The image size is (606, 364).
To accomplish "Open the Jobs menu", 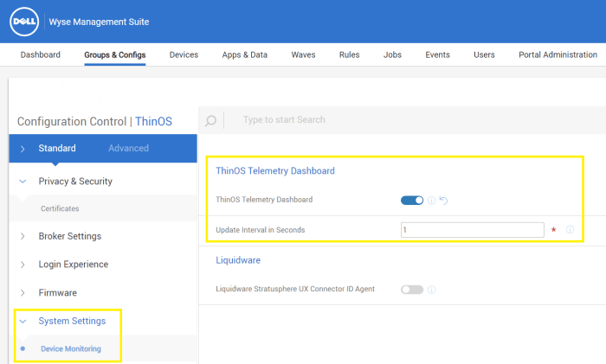I will point(392,54).
